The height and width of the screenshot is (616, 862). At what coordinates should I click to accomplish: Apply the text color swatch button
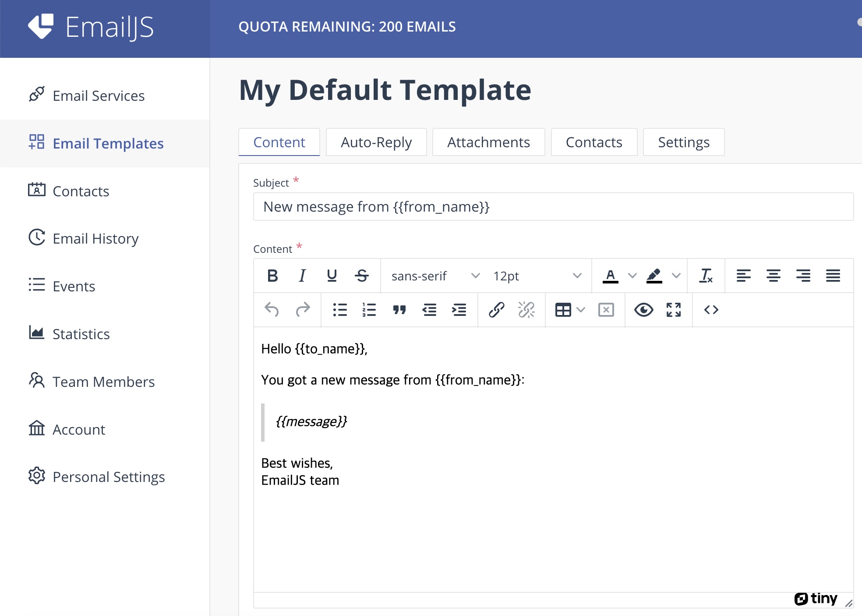tap(610, 276)
